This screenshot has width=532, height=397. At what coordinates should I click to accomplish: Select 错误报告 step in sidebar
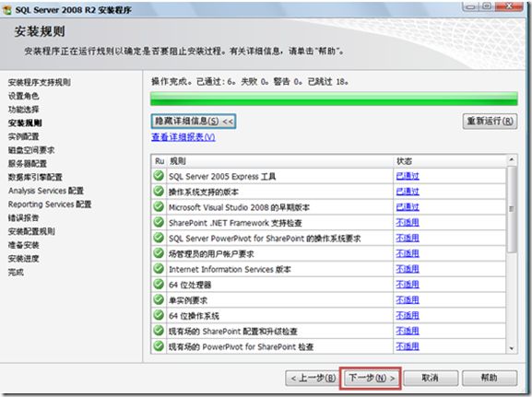click(23, 217)
